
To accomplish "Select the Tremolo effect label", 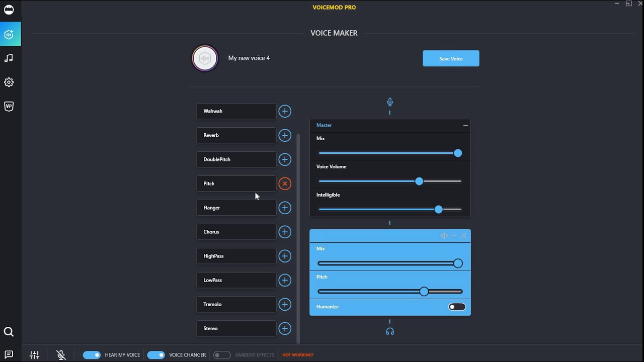I will 236,304.
